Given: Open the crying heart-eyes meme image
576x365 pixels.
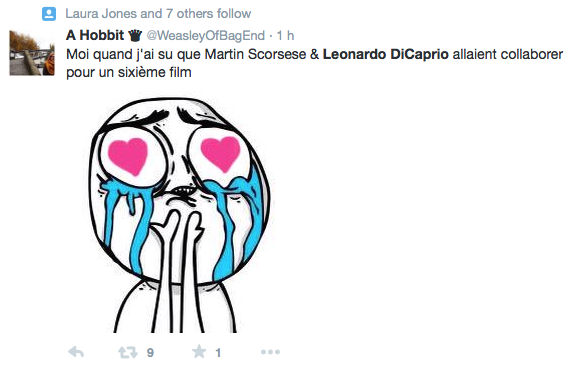Looking at the screenshot, I should click(x=180, y=215).
